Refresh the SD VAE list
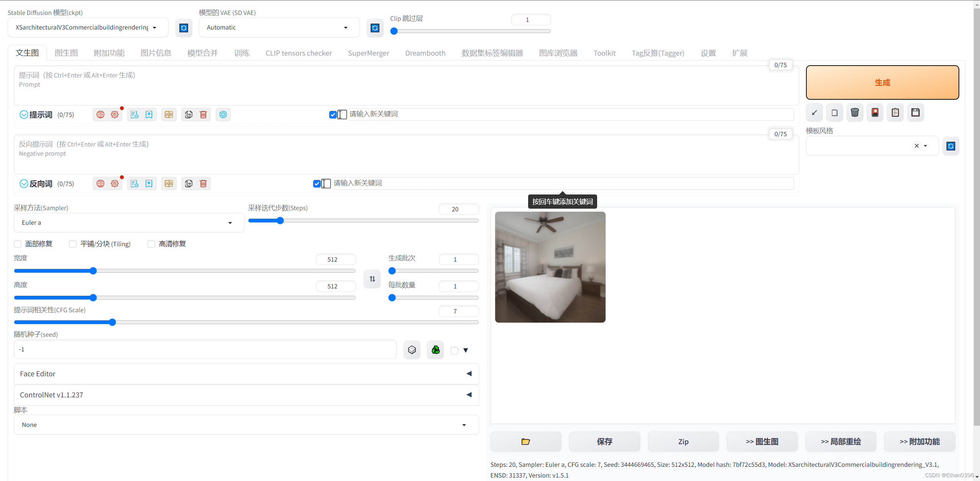The height and width of the screenshot is (481, 980). (x=375, y=28)
